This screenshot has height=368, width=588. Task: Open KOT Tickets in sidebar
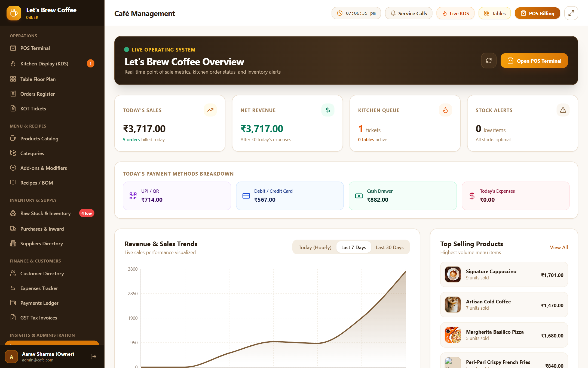[x=52, y=108]
